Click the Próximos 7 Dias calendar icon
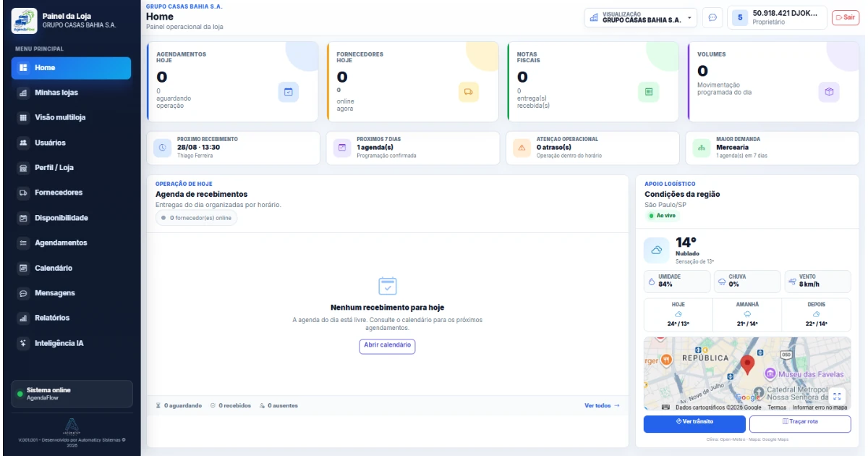Screen dimensions: 868x456 [343, 147]
